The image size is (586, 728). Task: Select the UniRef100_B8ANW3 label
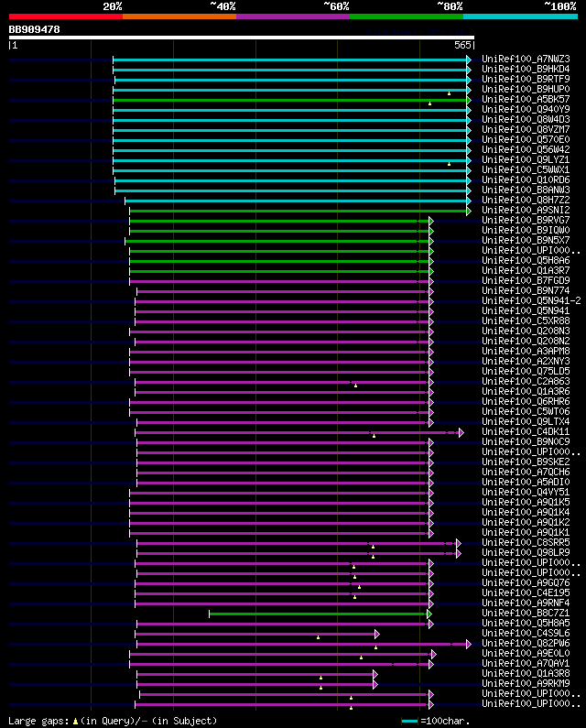point(526,190)
